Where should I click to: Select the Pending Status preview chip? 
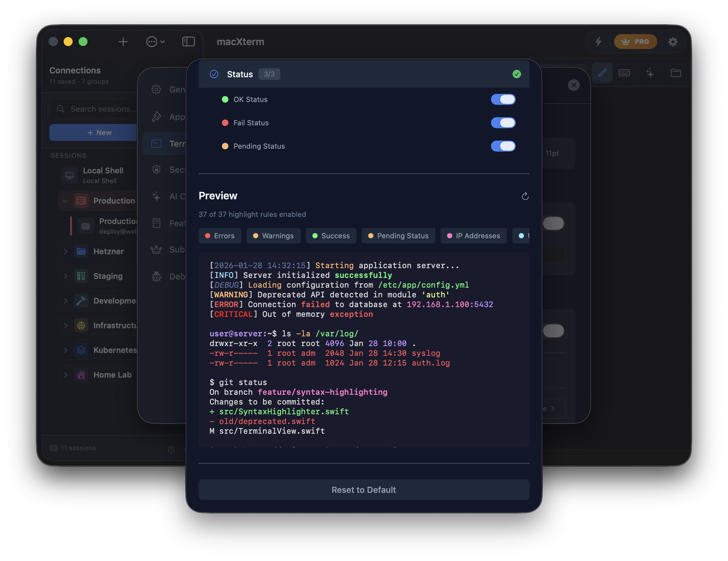398,236
